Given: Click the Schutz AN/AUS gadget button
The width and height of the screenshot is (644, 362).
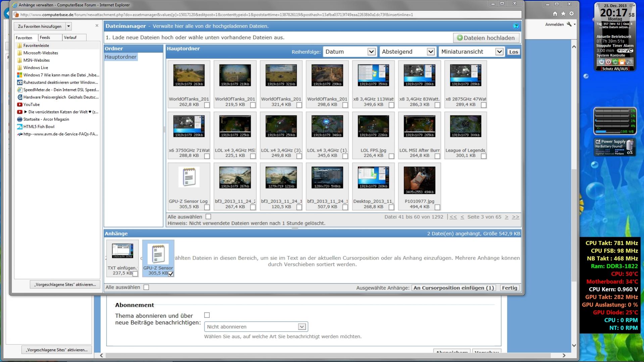Looking at the screenshot, I should coord(615,68).
